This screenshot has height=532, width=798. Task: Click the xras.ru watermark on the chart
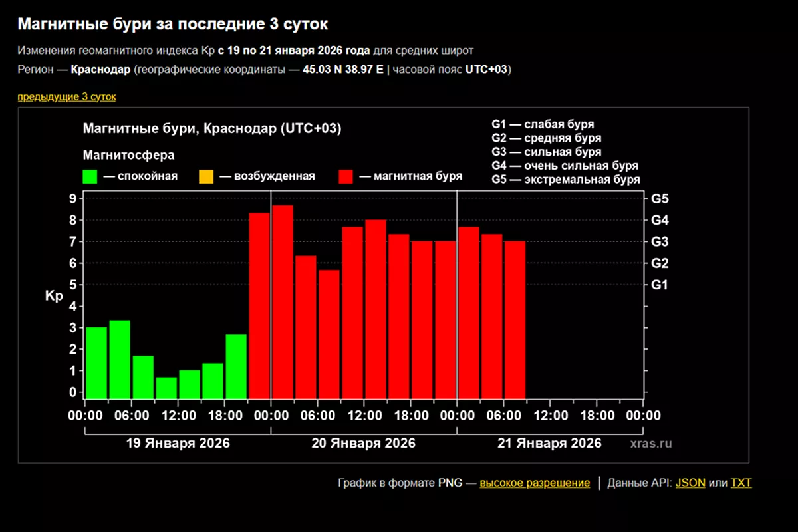[x=651, y=444]
